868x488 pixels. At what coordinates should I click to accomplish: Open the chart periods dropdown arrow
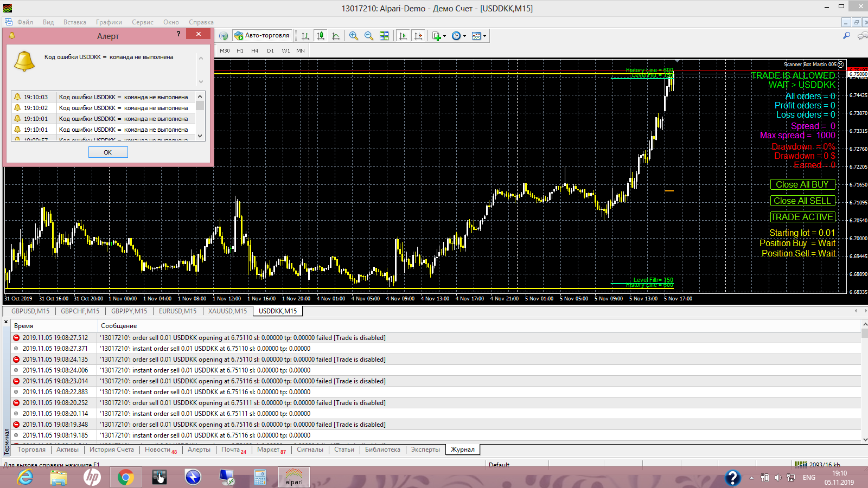464,36
